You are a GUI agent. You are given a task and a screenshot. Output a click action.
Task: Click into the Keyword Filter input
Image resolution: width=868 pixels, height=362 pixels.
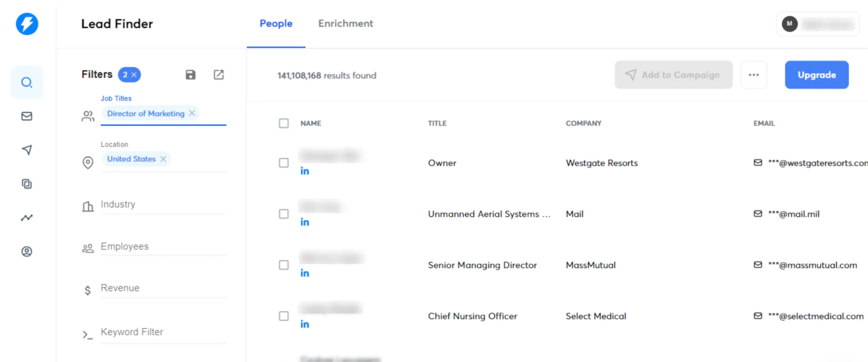163,332
